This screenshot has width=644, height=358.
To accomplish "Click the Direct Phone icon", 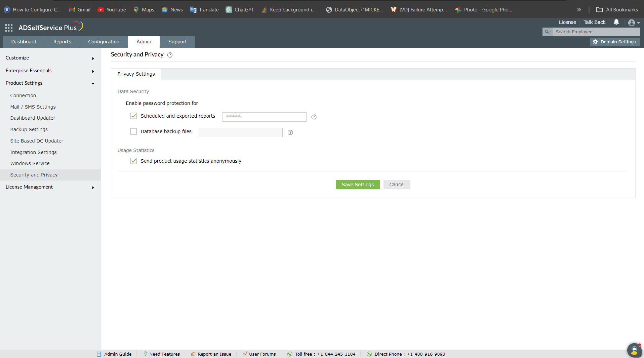I will coord(369,354).
